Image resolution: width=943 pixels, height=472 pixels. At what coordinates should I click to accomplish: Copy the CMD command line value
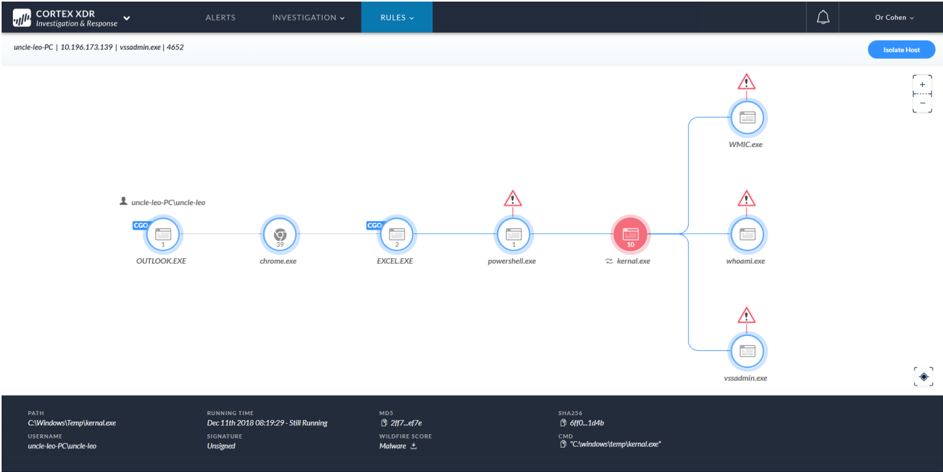562,444
